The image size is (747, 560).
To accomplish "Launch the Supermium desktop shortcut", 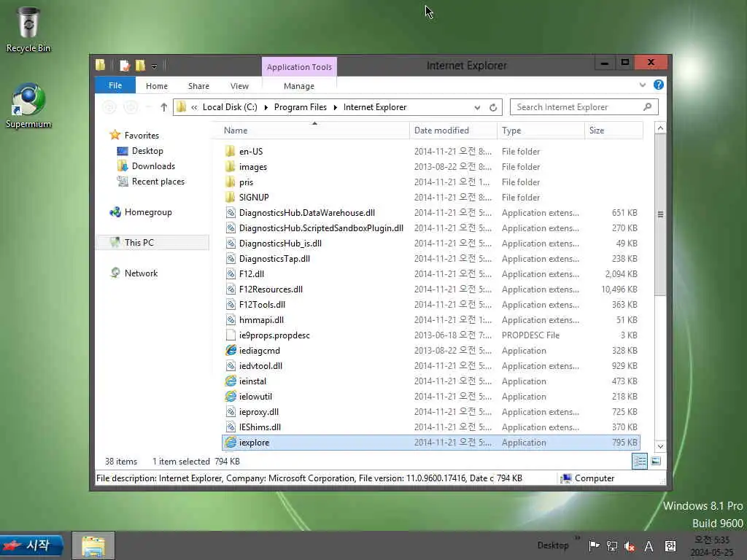I will [x=28, y=105].
